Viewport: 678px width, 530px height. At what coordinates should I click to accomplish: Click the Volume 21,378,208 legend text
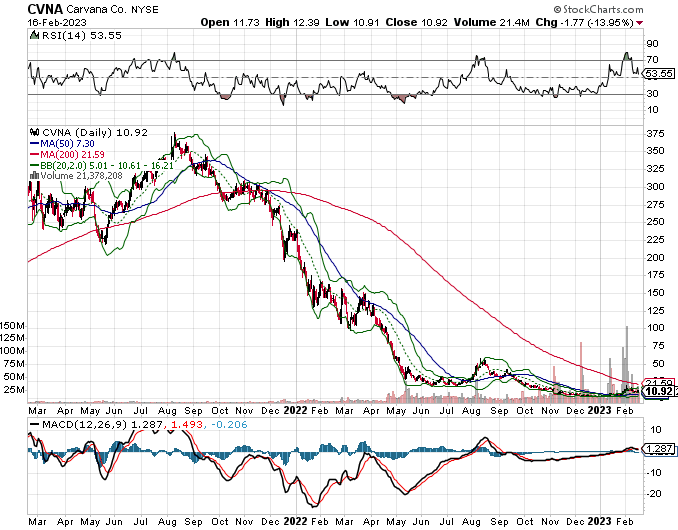click(81, 176)
